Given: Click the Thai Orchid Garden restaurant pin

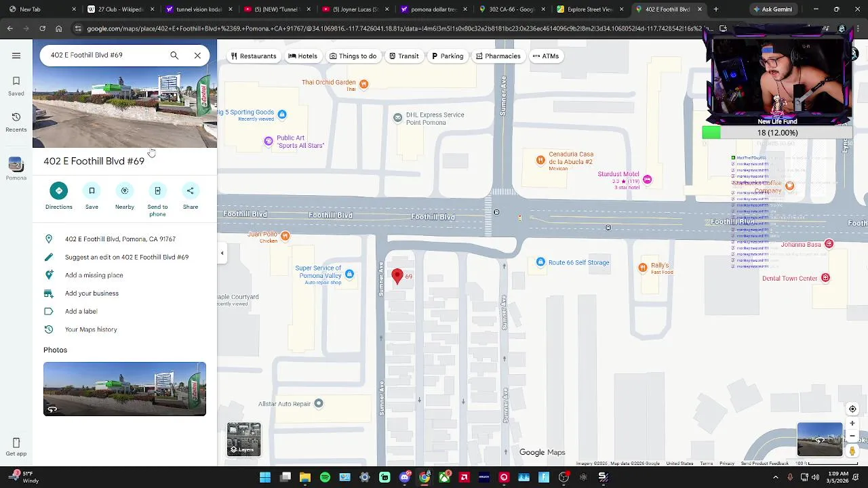Looking at the screenshot, I should coord(364,84).
